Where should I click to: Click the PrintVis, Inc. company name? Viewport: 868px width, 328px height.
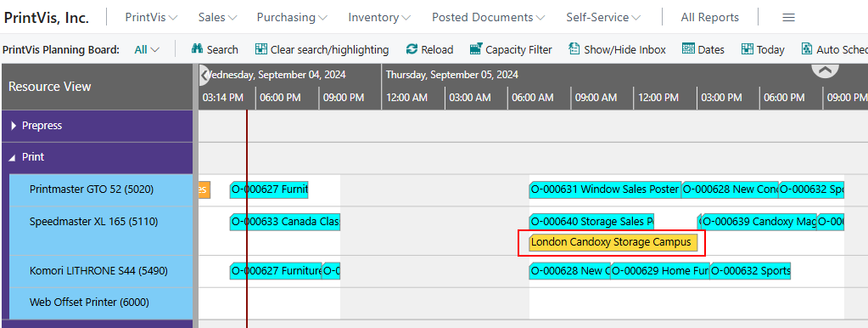47,18
